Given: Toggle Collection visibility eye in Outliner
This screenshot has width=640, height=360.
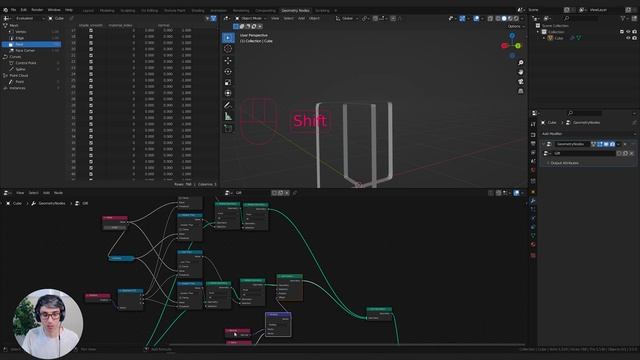Looking at the screenshot, I should [628, 31].
